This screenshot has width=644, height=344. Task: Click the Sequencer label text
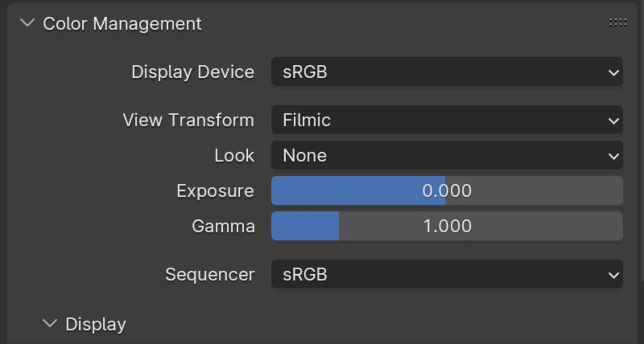(210, 274)
